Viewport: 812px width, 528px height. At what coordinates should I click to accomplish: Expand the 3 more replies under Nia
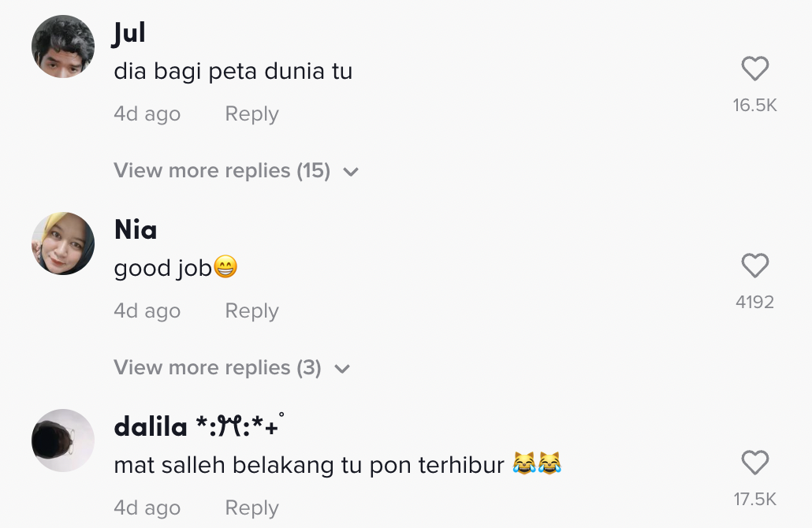(217, 367)
